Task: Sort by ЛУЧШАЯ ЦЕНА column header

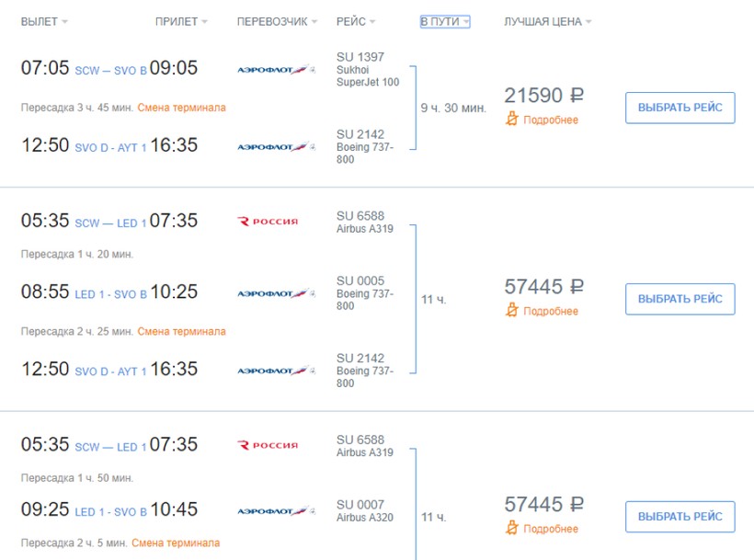Action: tap(547, 21)
